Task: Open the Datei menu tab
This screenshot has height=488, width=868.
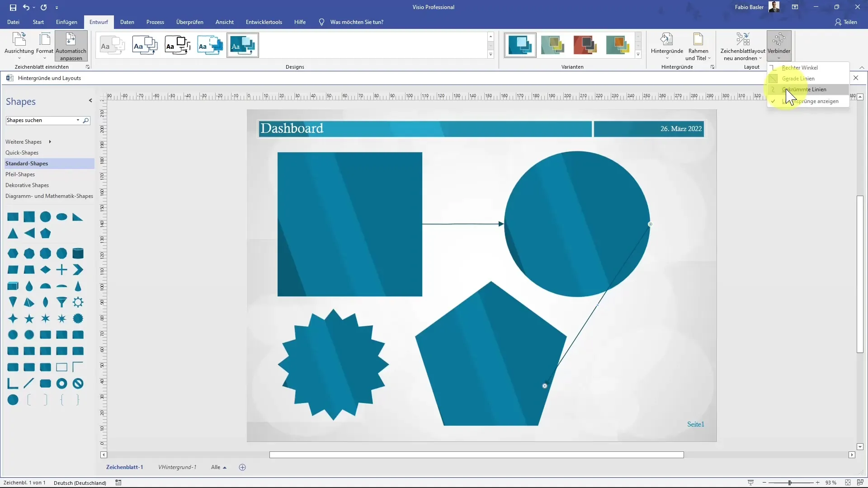Action: 13,22
